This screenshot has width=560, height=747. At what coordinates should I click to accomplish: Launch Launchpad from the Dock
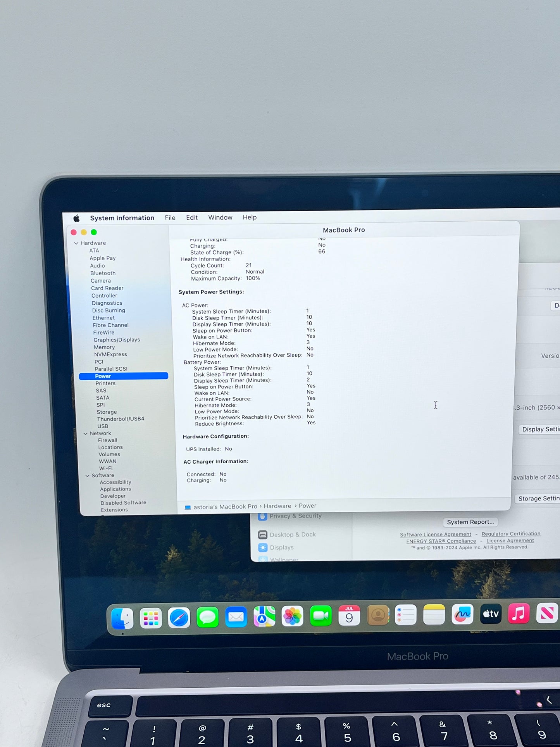[151, 618]
